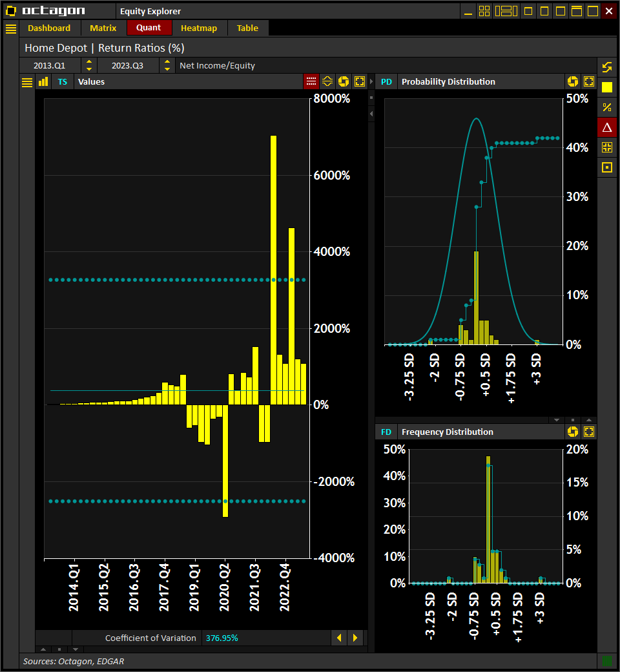620x672 pixels.
Task: Click the Home Depot | Return Ratios title
Action: (105, 48)
